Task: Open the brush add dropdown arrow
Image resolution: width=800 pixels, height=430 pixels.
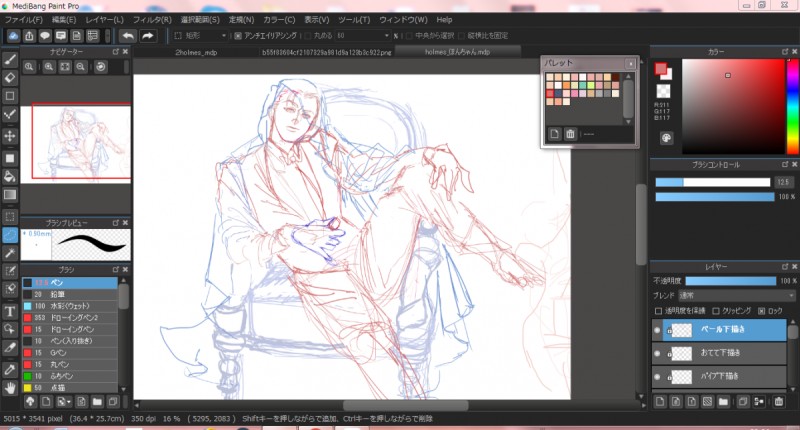Action: [x=64, y=401]
